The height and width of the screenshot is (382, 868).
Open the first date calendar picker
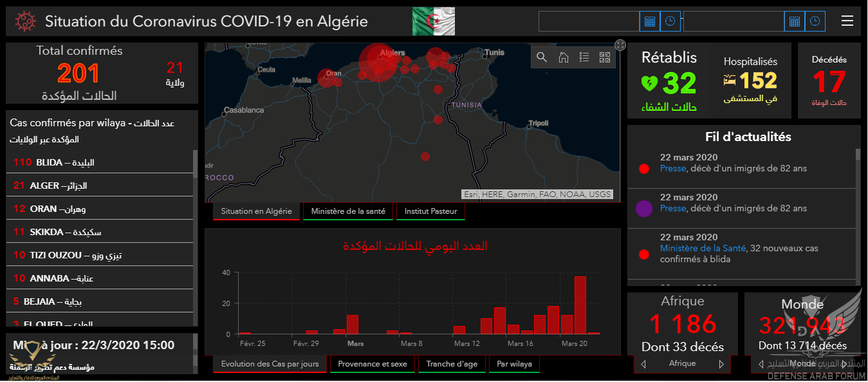pyautogui.click(x=650, y=21)
